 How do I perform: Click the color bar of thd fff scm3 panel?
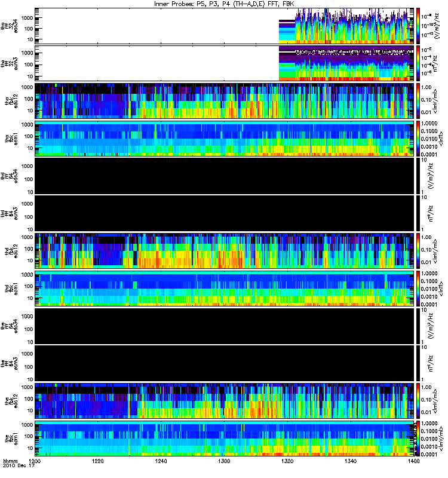(x=418, y=213)
